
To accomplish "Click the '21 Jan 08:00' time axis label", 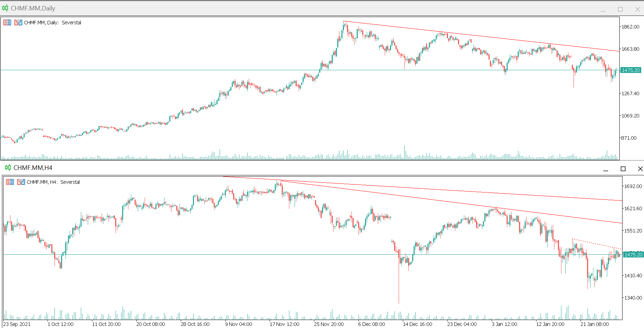I will click(595, 324).
